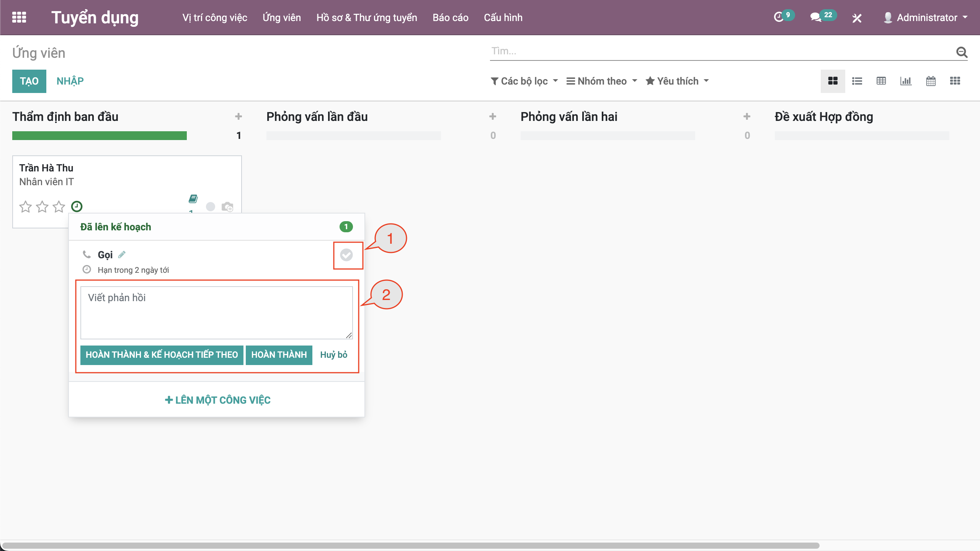The image size is (980, 551).
Task: Click the search magnifier icon
Action: point(962,52)
